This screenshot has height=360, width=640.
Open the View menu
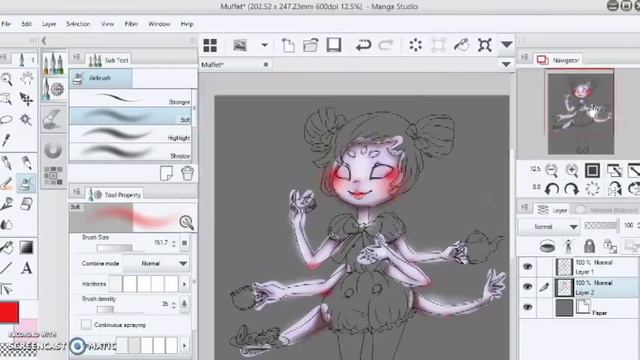coord(108,24)
